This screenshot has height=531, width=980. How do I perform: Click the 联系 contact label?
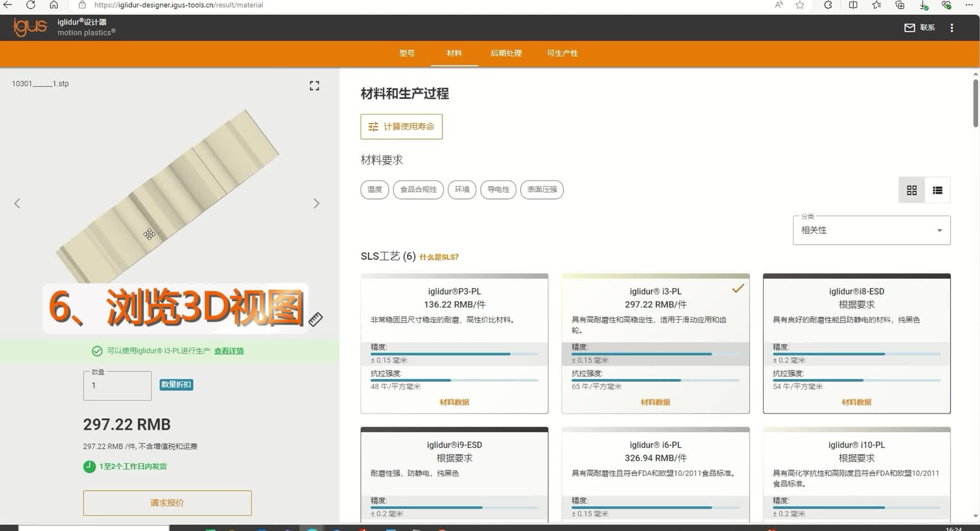pyautogui.click(x=927, y=28)
